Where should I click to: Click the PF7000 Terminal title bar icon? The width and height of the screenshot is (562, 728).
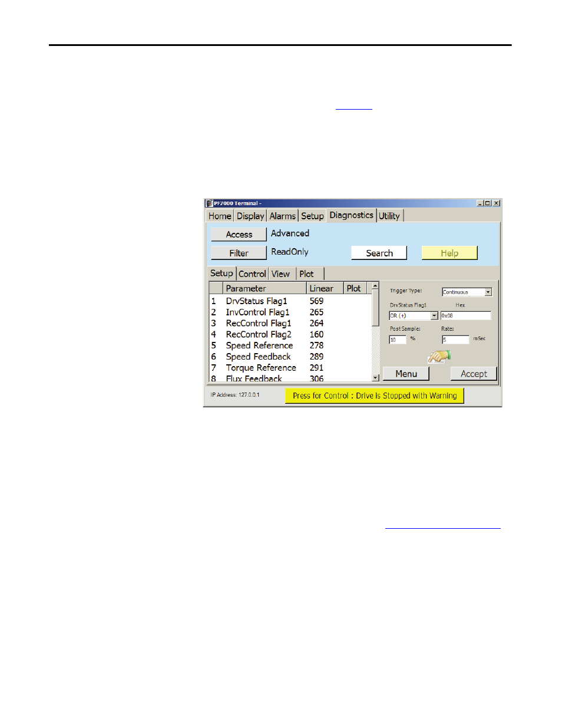click(x=209, y=203)
